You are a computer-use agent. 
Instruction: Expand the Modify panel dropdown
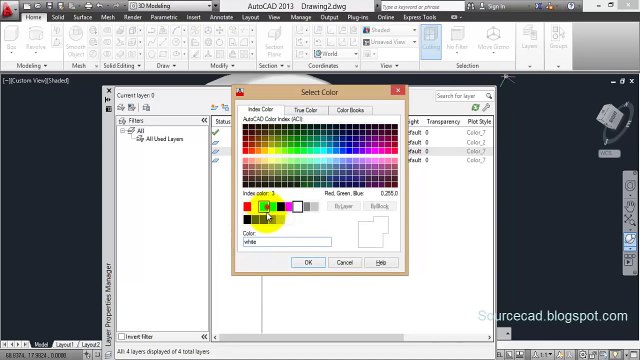point(222,66)
